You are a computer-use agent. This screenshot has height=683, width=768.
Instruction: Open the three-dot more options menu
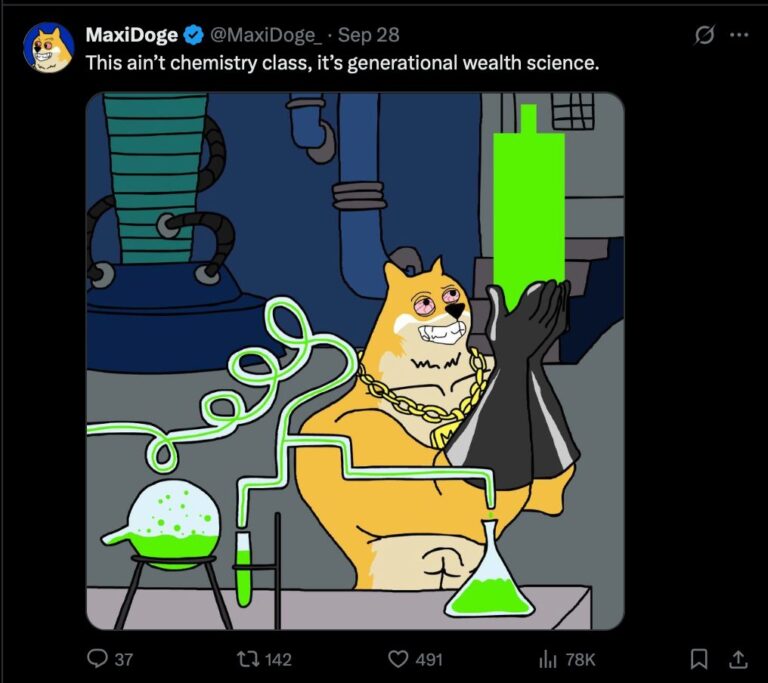[739, 35]
